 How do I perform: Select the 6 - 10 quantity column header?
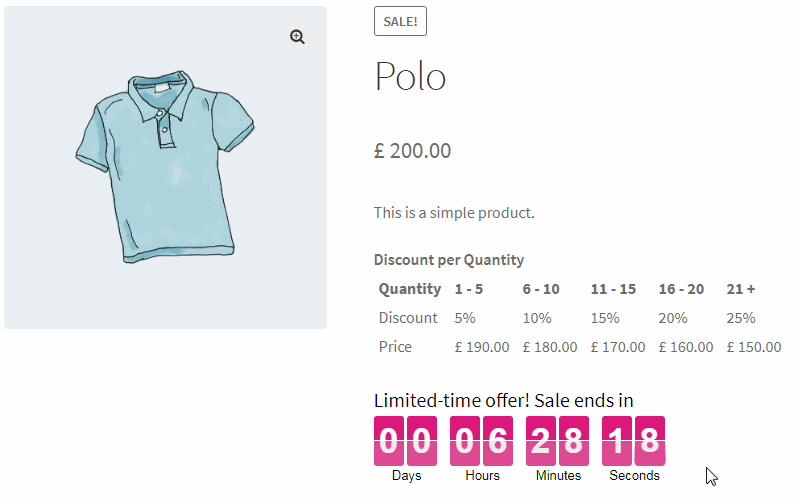coord(541,289)
